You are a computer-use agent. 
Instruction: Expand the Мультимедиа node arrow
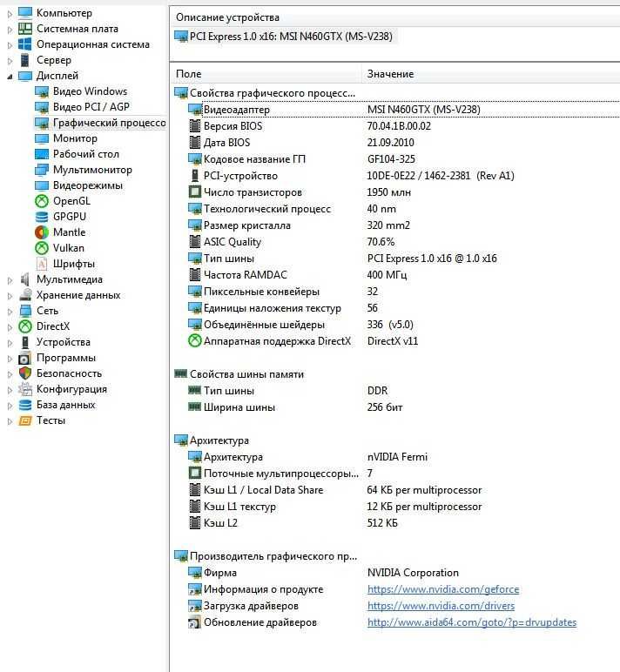pyautogui.click(x=10, y=280)
